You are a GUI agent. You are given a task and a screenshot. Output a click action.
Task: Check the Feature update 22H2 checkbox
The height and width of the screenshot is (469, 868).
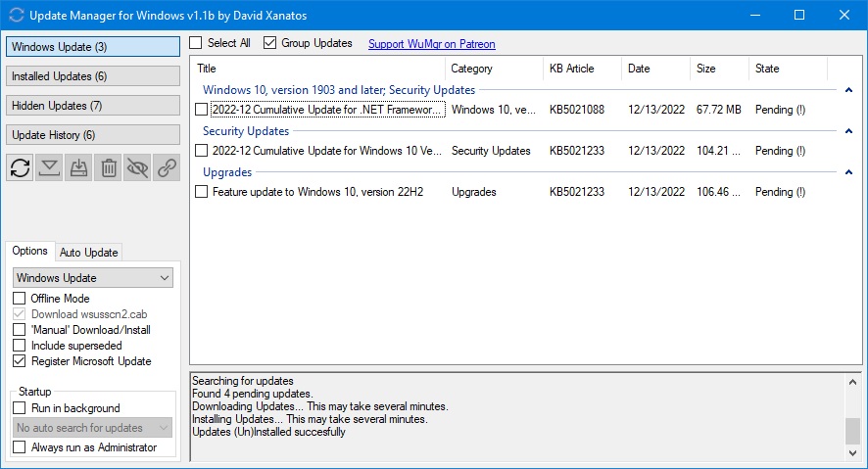(202, 192)
